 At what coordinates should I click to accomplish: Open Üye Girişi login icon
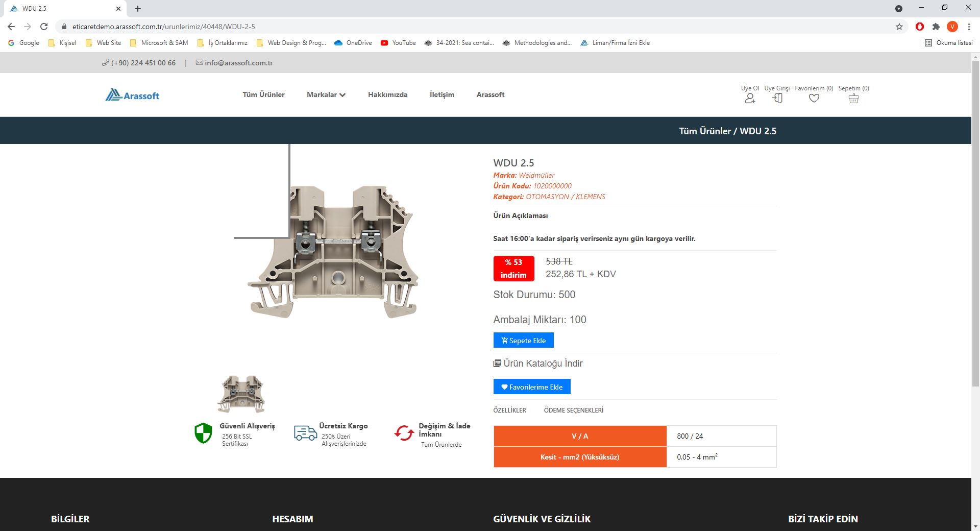(777, 99)
